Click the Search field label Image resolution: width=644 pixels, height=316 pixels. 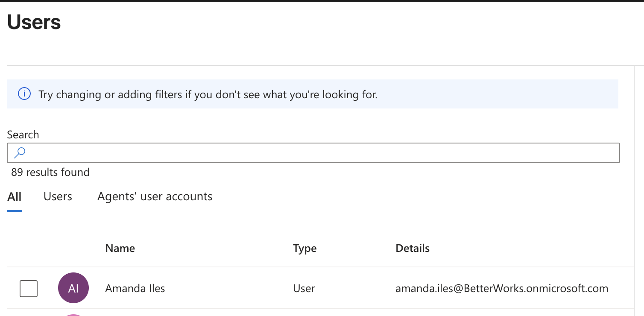click(x=23, y=135)
